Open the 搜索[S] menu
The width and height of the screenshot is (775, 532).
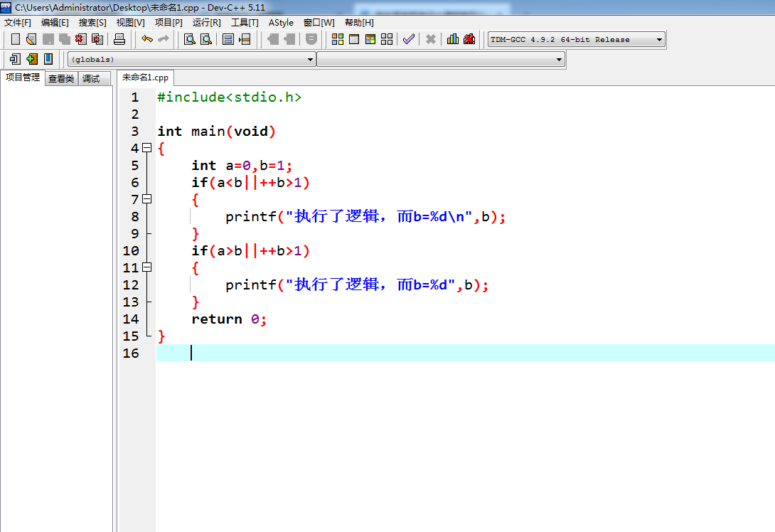92,23
